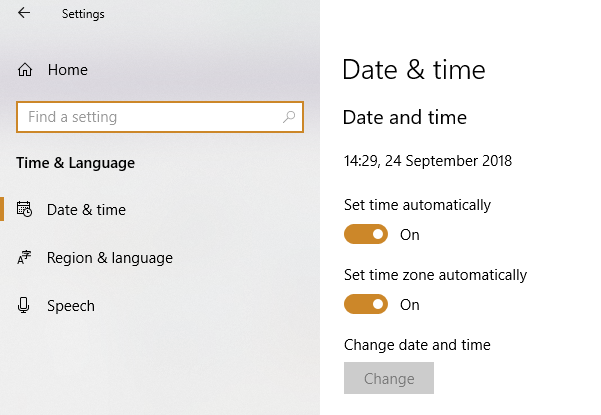This screenshot has height=415, width=601.
Task: Turn off Set time automatically switch
Action: tap(366, 234)
